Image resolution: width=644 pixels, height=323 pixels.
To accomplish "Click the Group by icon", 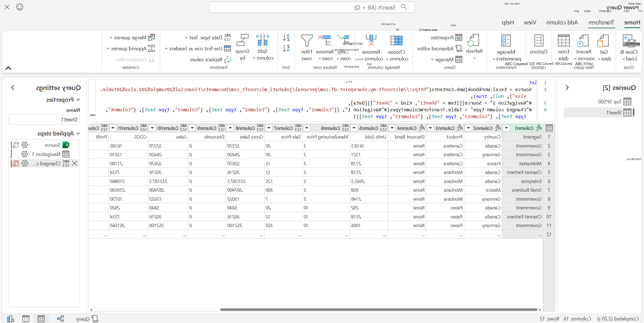I will 243,40.
